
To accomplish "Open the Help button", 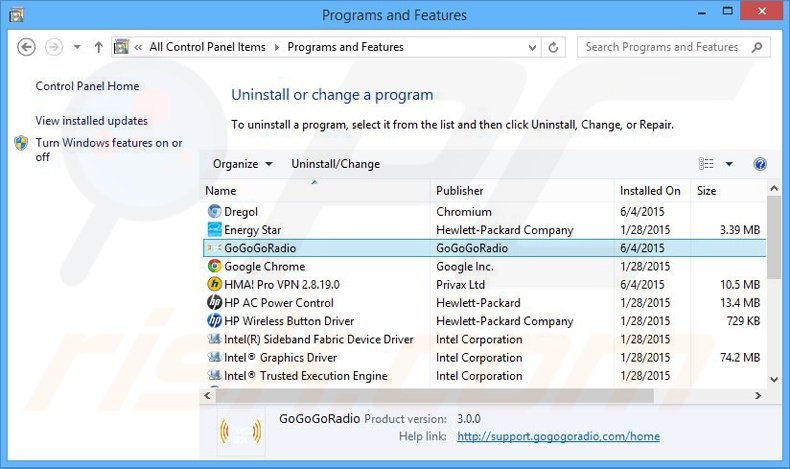I will pos(760,164).
